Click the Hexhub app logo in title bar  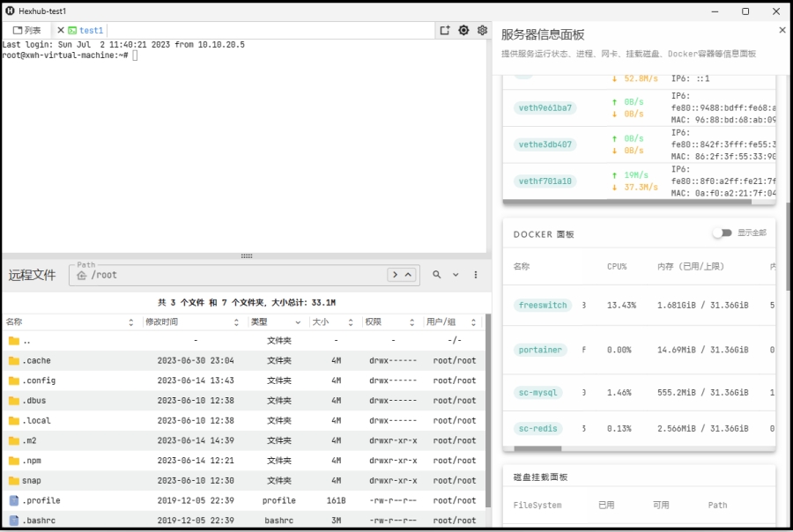click(10, 11)
